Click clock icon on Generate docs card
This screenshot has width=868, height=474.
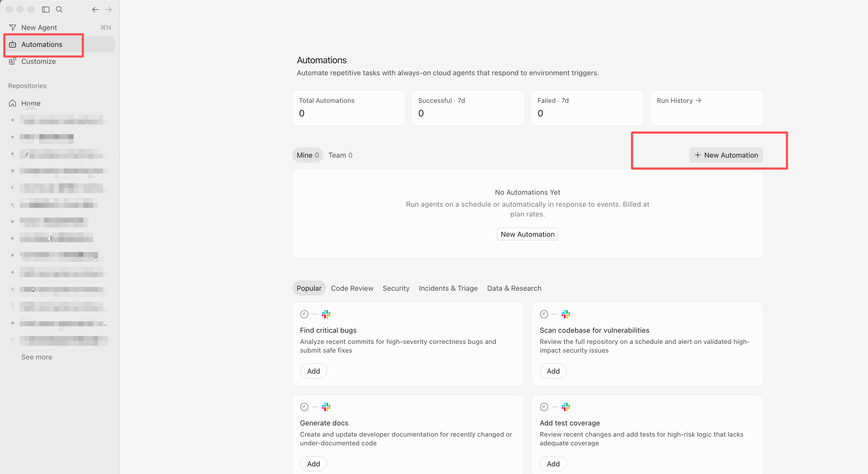click(304, 407)
